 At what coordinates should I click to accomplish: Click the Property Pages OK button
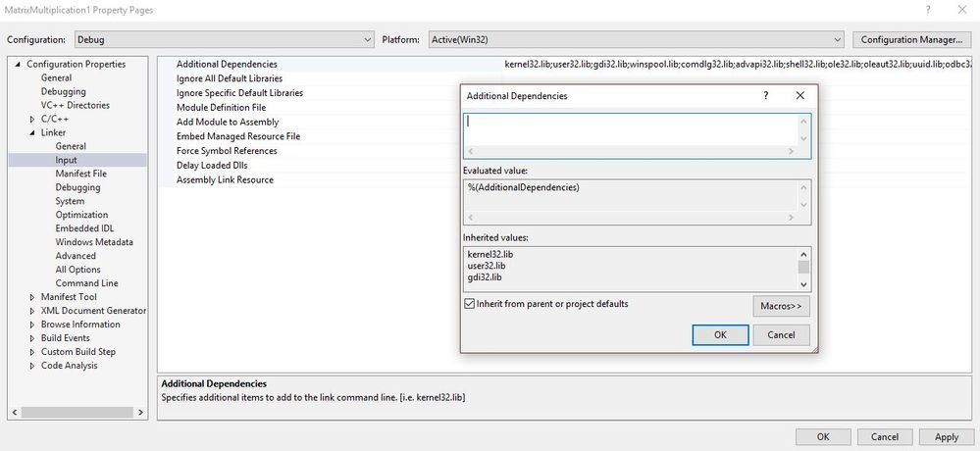pos(823,437)
